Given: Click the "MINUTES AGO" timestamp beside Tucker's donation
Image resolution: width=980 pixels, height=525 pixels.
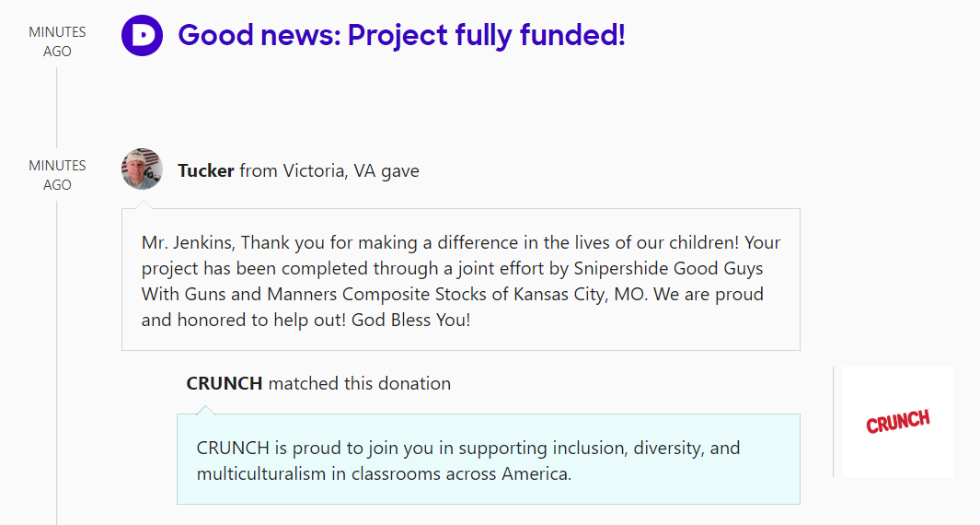Looking at the screenshot, I should click(x=57, y=175).
